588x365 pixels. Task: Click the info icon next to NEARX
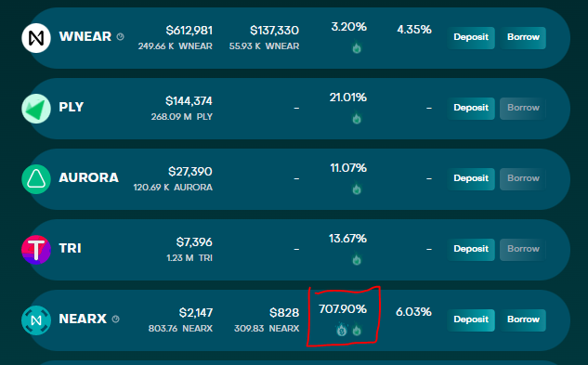(x=116, y=319)
